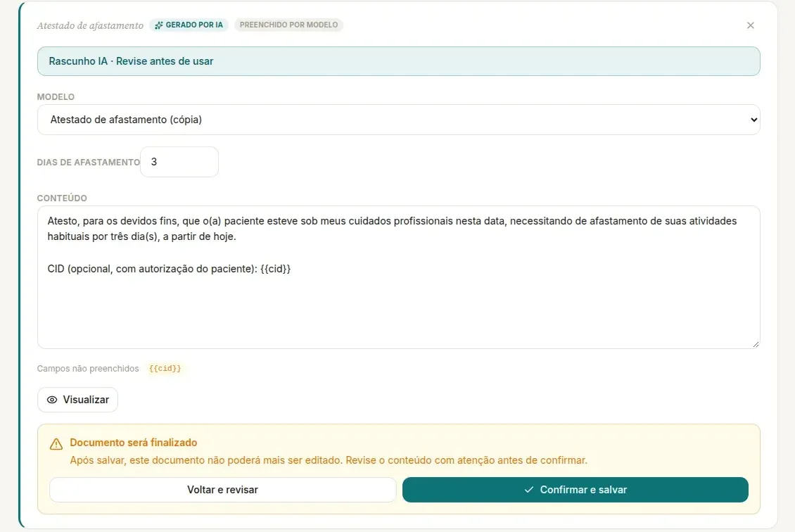Click the DIAS DE AFASTAMENTO label
The width and height of the screenshot is (795, 532).
point(88,163)
